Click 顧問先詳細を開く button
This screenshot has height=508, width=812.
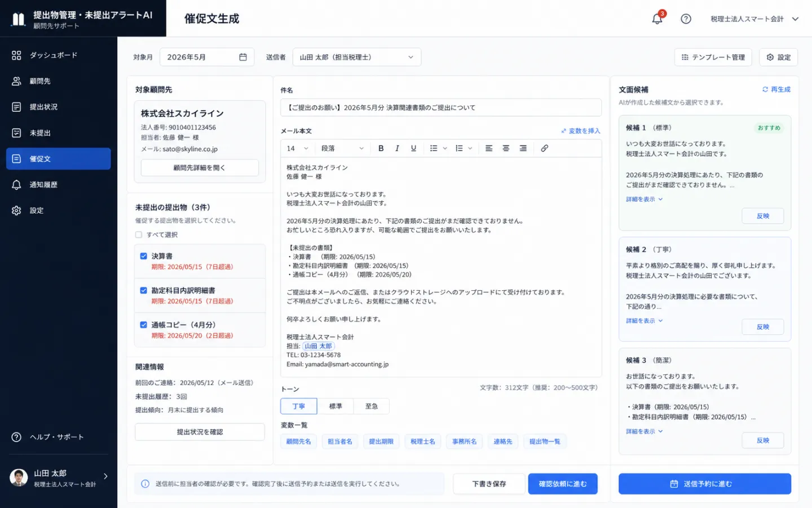(x=200, y=167)
